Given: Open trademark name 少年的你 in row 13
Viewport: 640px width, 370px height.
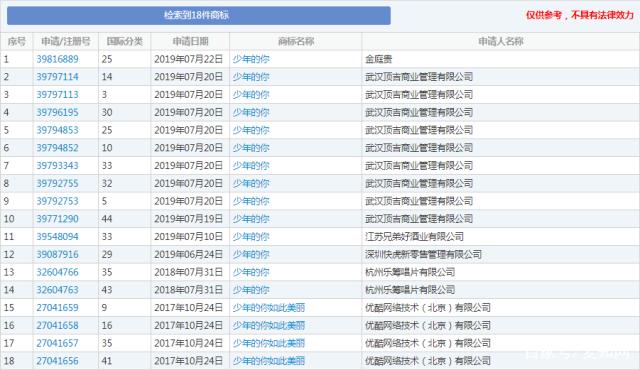Looking at the screenshot, I should coord(251,272).
